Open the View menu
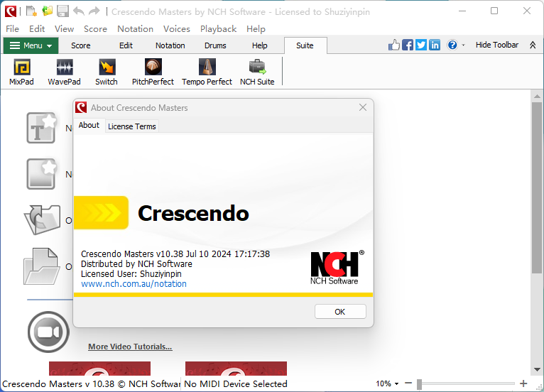 coord(64,29)
